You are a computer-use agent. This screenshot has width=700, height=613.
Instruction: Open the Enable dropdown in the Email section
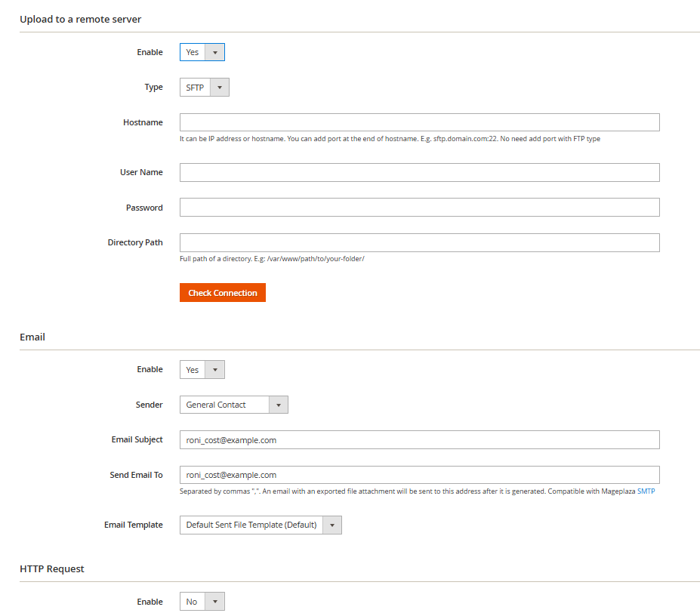click(202, 370)
